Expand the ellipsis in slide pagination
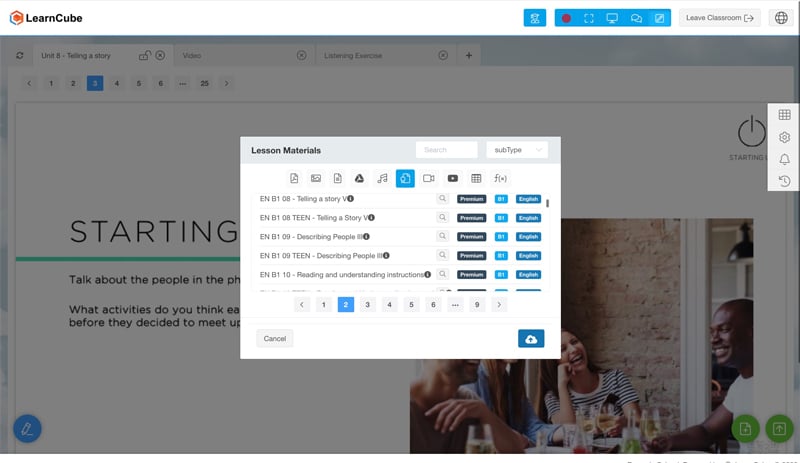800x463 pixels. (183, 83)
